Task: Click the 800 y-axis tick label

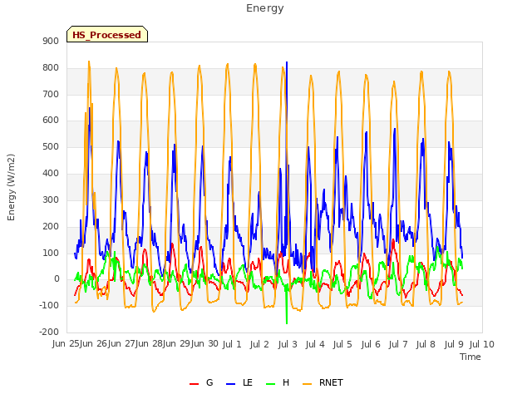Action: [51, 67]
